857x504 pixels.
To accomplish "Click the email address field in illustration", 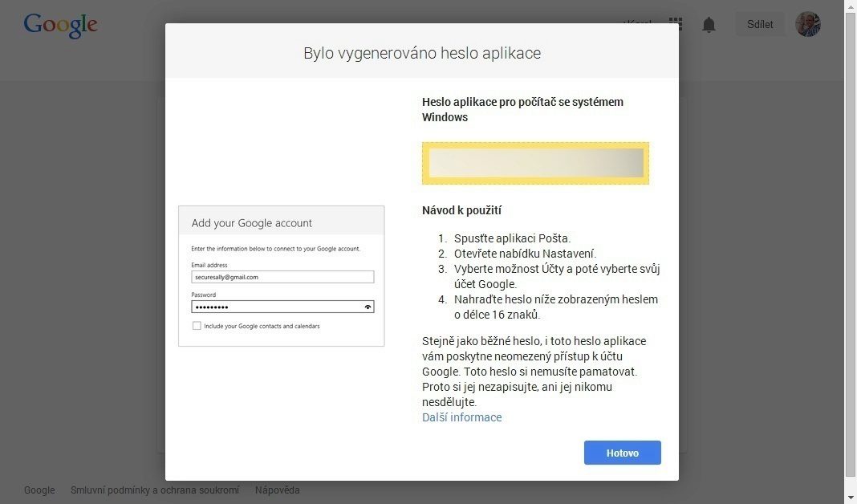I will point(282,277).
